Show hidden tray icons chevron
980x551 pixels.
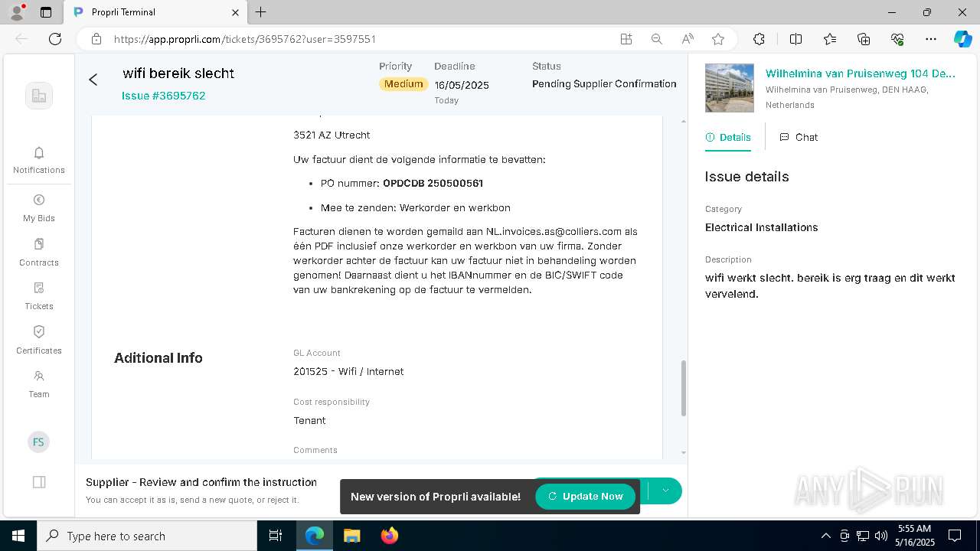(x=825, y=536)
